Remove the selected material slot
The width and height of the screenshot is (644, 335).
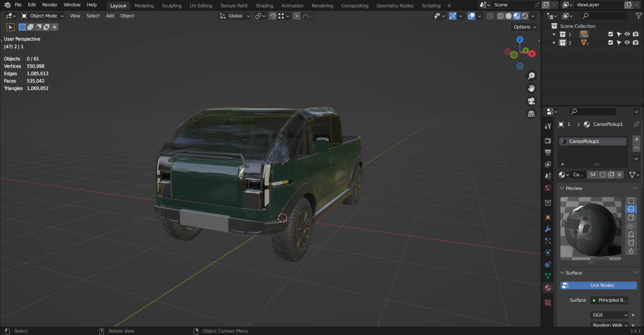coord(636,147)
